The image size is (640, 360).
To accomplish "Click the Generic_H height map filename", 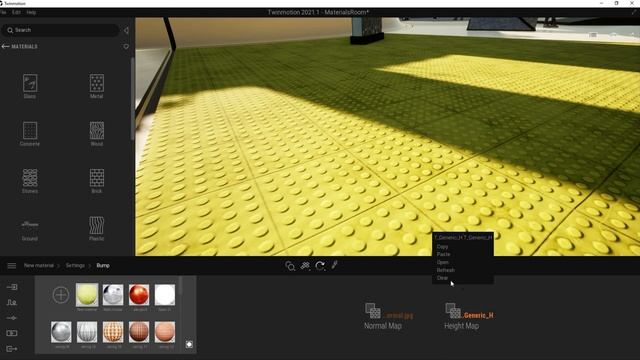I will click(x=478, y=316).
